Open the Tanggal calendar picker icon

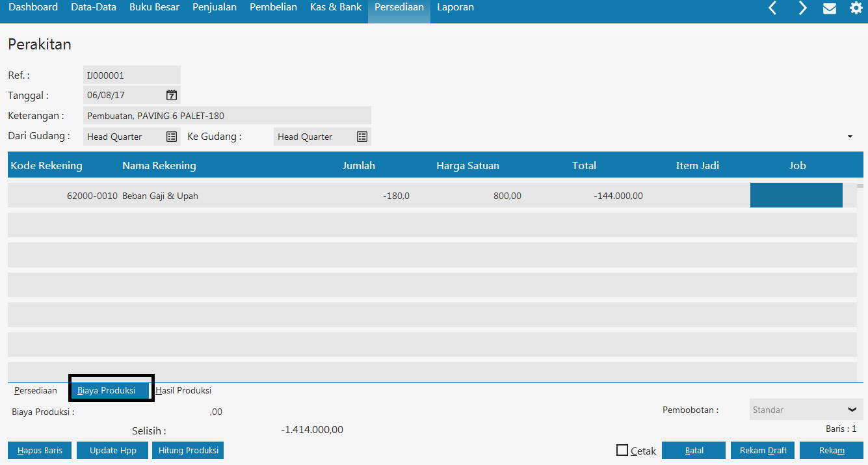[x=172, y=95]
